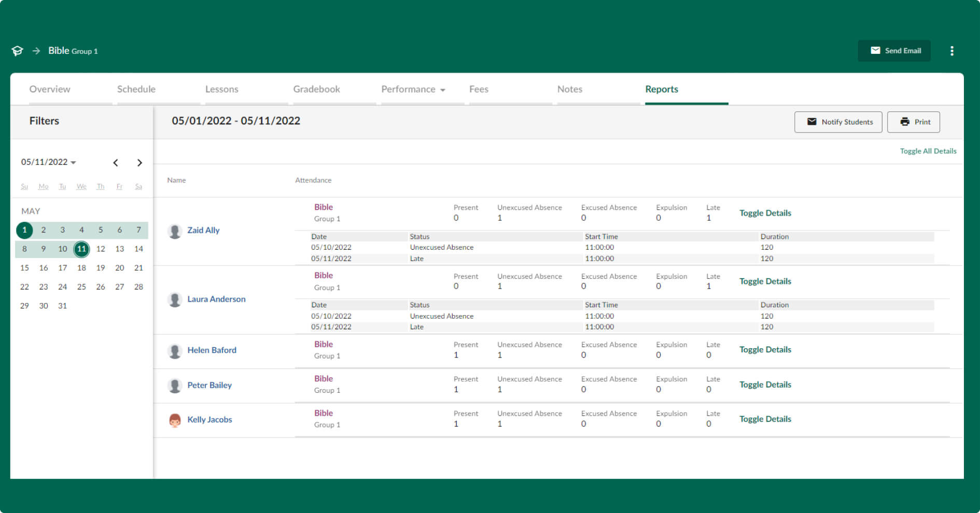Click Peter Bailey's avatar picture
The width and height of the screenshot is (980, 513).
click(x=175, y=386)
